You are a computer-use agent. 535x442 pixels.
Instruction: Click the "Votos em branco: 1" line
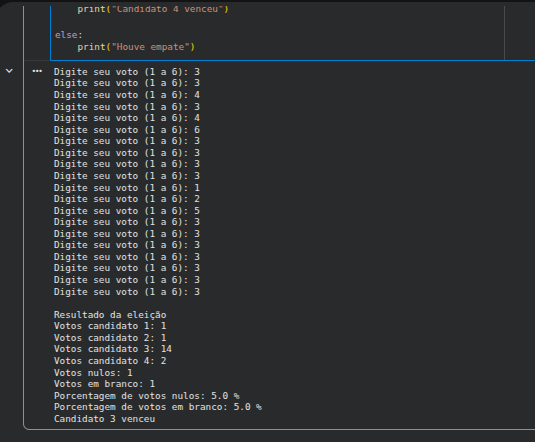[104, 384]
